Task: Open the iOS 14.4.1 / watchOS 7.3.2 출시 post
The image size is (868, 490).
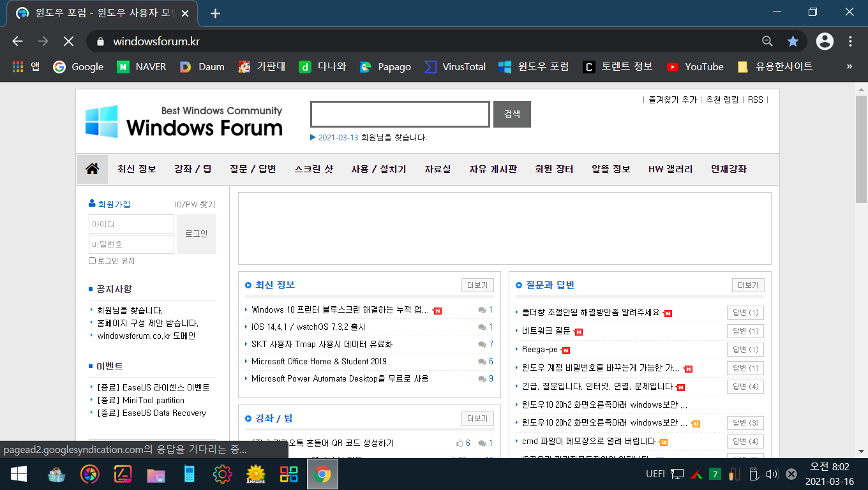Action: coord(308,327)
